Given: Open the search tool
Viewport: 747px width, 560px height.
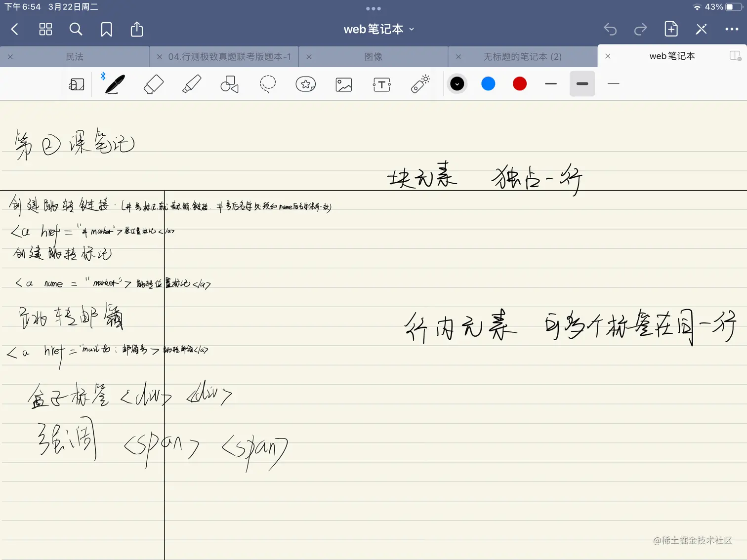Looking at the screenshot, I should (76, 30).
